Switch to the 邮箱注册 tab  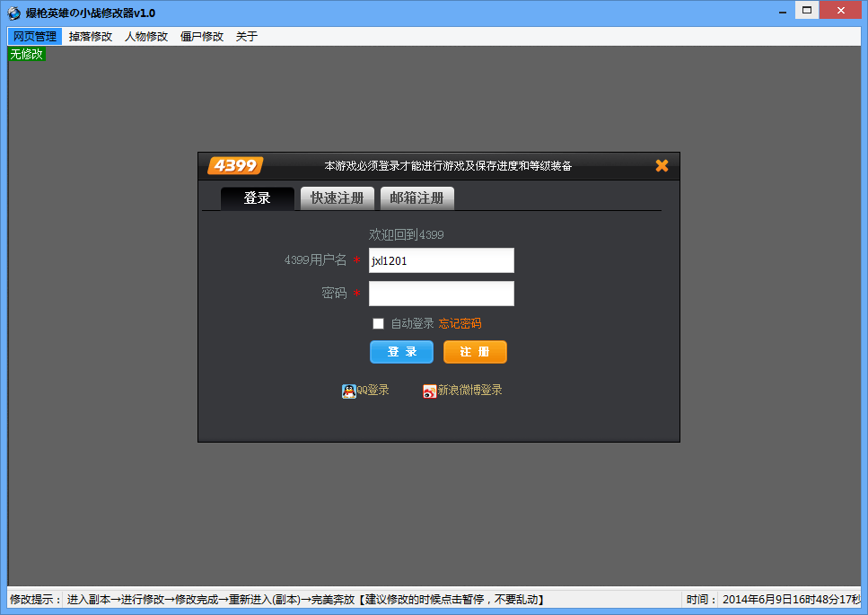click(x=416, y=198)
